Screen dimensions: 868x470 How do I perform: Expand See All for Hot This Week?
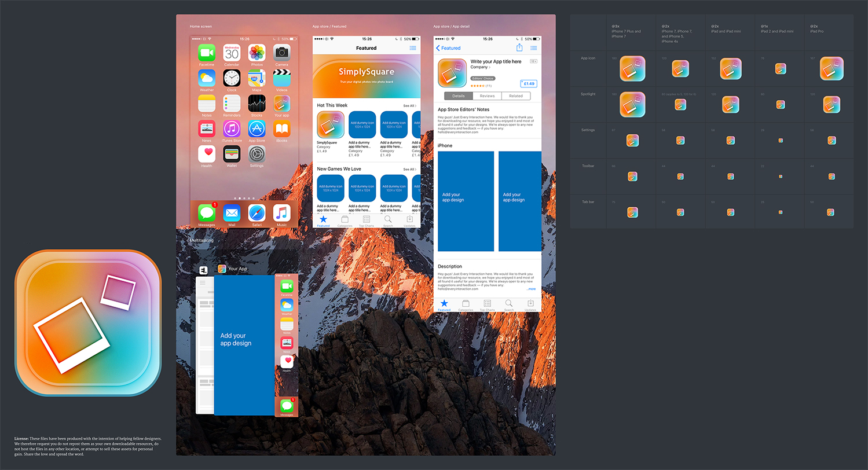coord(409,106)
